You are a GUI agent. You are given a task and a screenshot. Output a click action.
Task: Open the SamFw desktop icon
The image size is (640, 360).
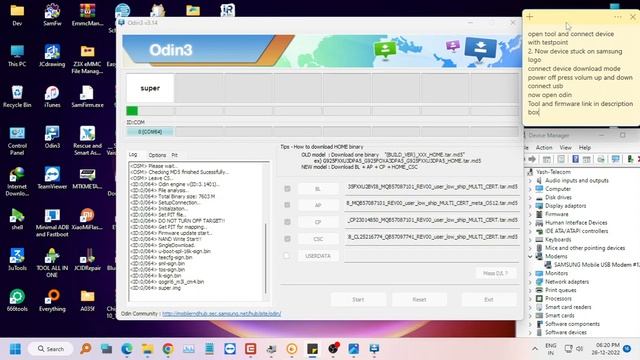pyautogui.click(x=52, y=14)
